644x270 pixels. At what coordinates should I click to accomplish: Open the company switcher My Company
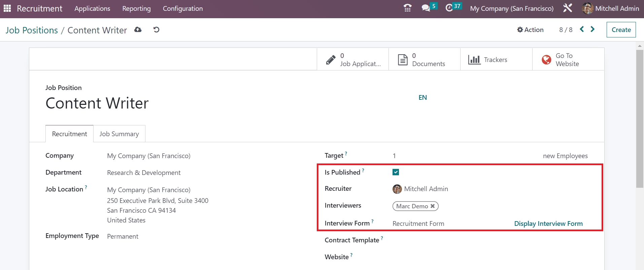(511, 8)
